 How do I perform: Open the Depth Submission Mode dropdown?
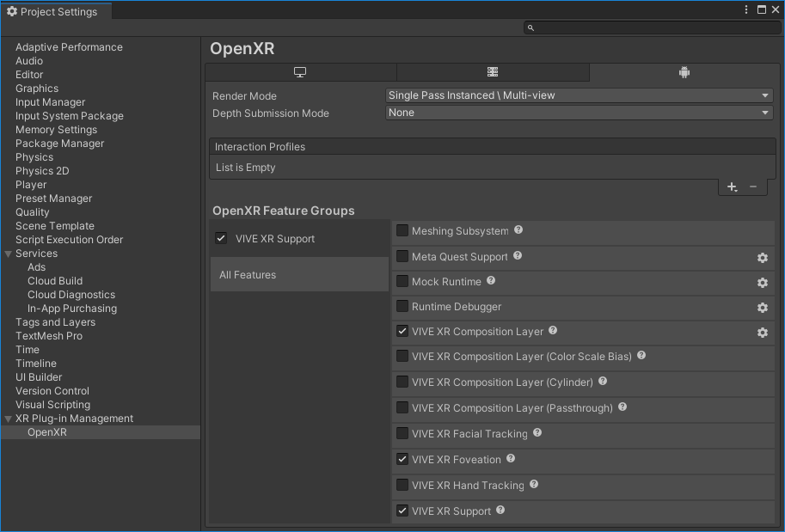[580, 113]
